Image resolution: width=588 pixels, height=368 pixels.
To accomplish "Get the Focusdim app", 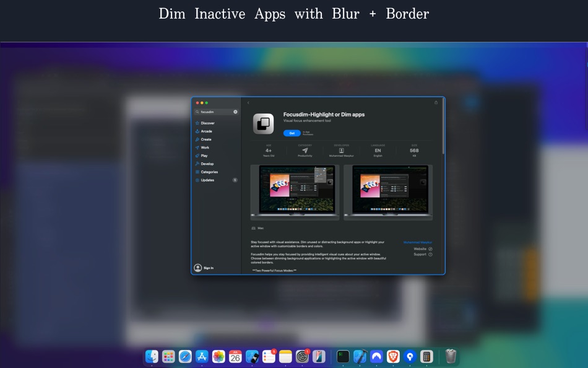I will coord(292,133).
